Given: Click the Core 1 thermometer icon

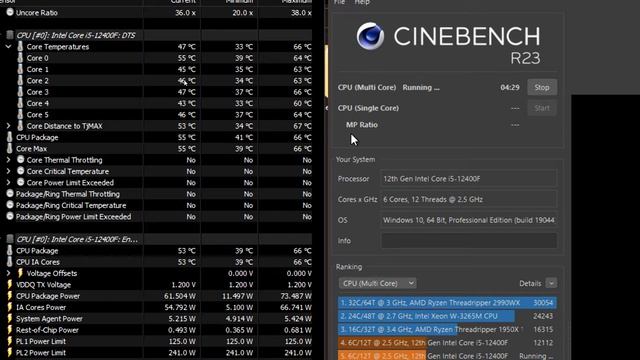Looking at the screenshot, I should 20,69.
